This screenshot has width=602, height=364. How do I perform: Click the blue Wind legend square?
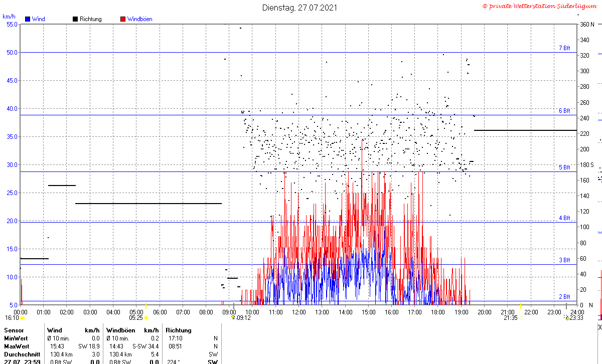28,19
